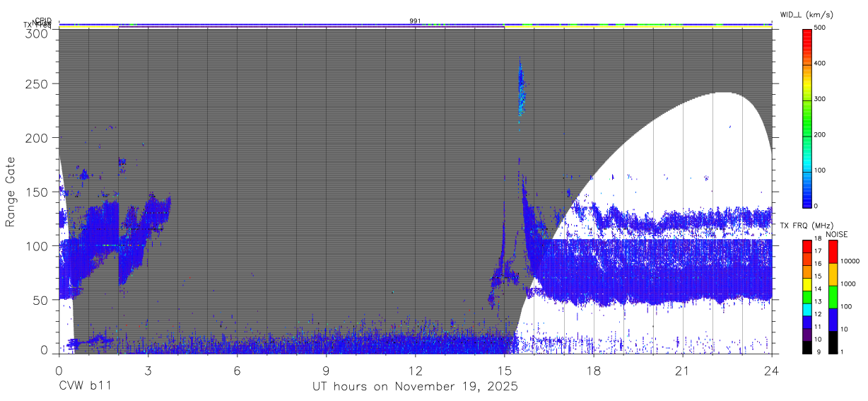Click the vertical "Range Gate" axis title

click(x=11, y=192)
